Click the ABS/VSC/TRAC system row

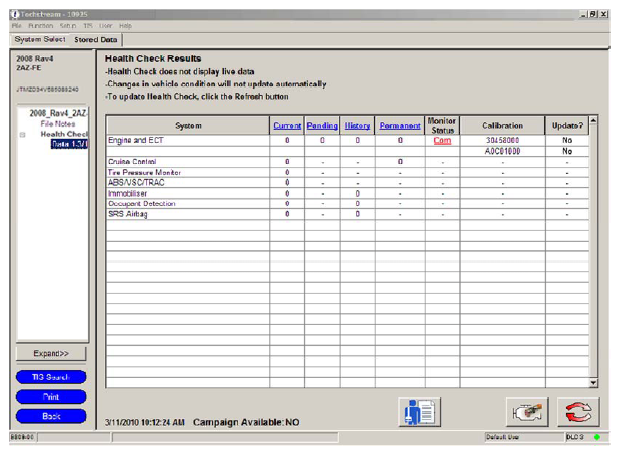point(348,183)
